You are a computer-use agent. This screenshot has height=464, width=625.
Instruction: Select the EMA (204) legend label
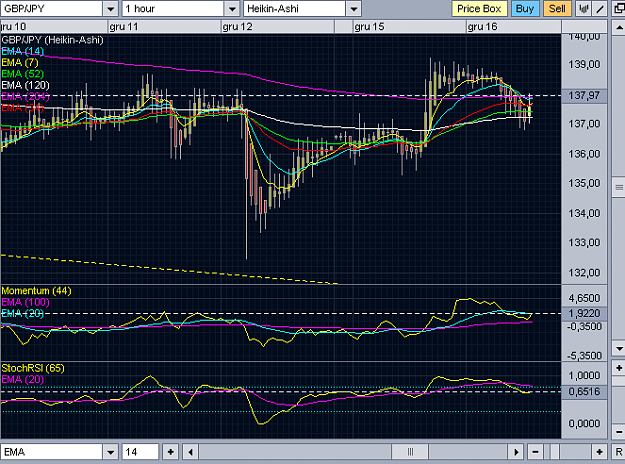[x=25, y=96]
